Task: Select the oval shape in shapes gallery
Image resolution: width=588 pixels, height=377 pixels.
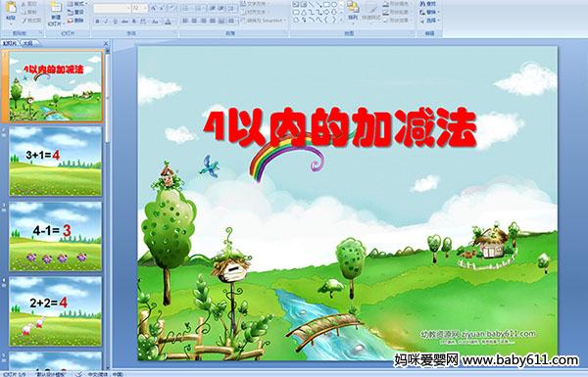Action: (334, 4)
